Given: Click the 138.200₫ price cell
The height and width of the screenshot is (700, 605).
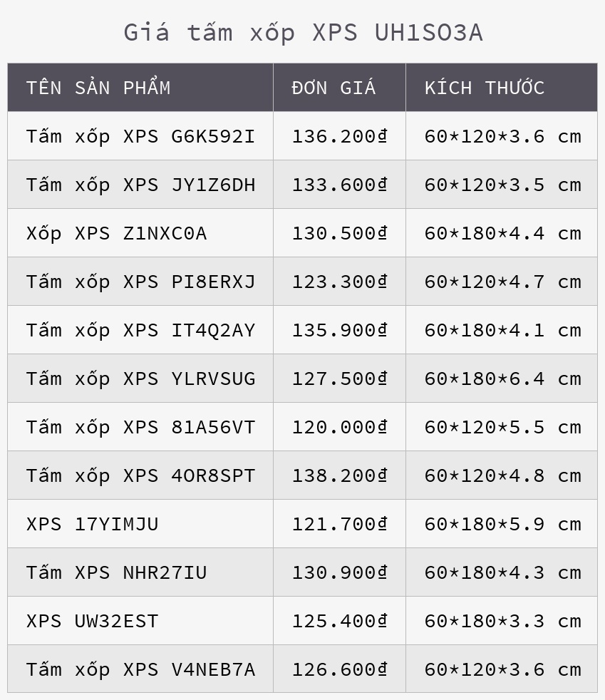Looking at the screenshot, I should click(x=339, y=475).
